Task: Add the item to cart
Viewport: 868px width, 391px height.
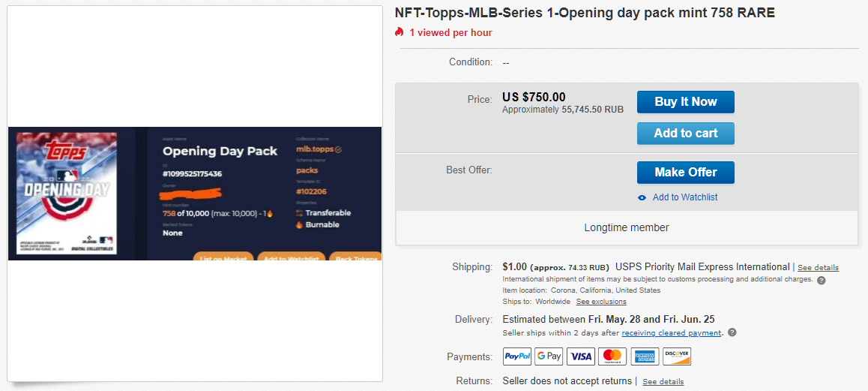Action: click(685, 134)
